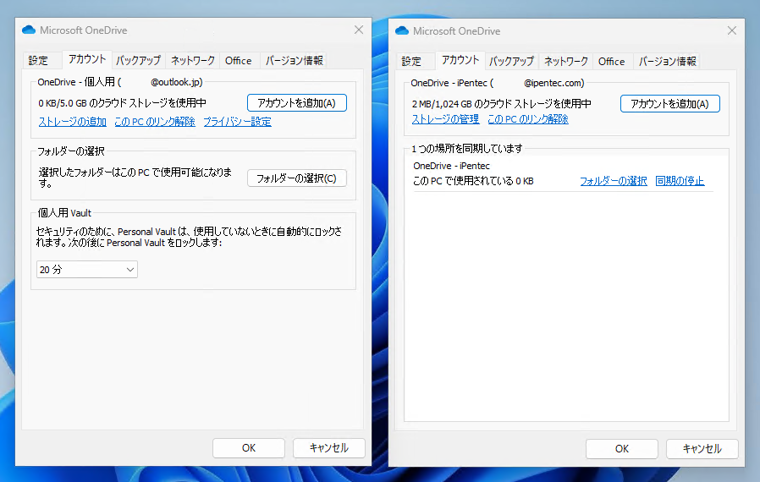The width and height of the screenshot is (760, 482).
Task: Switch to バックアップ tab in the right window
Action: (511, 62)
